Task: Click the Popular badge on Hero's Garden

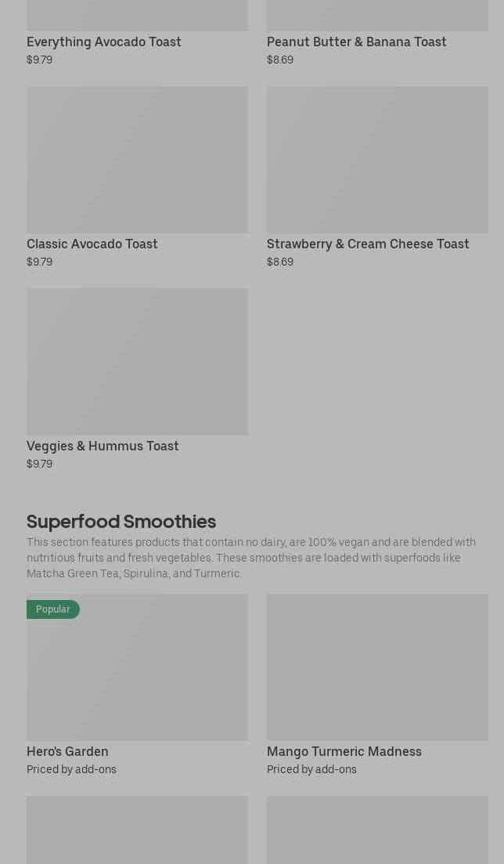Action: (52, 609)
